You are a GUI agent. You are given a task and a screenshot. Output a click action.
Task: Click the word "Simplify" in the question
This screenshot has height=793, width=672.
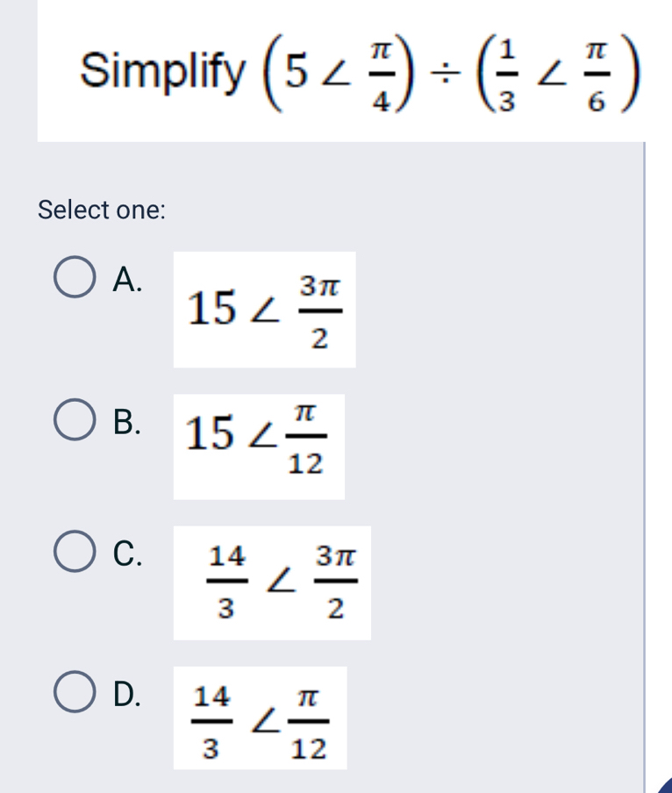163,71
